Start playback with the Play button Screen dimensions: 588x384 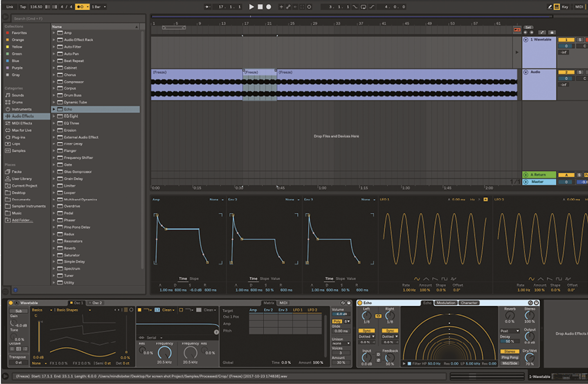[251, 7]
